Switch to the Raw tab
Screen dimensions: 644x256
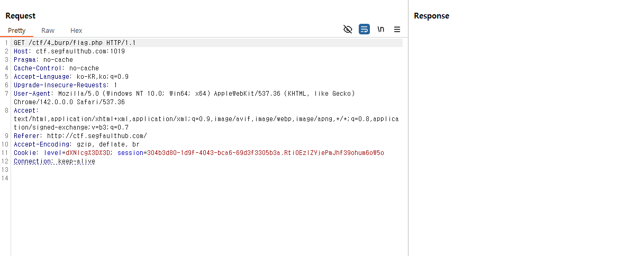point(48,31)
